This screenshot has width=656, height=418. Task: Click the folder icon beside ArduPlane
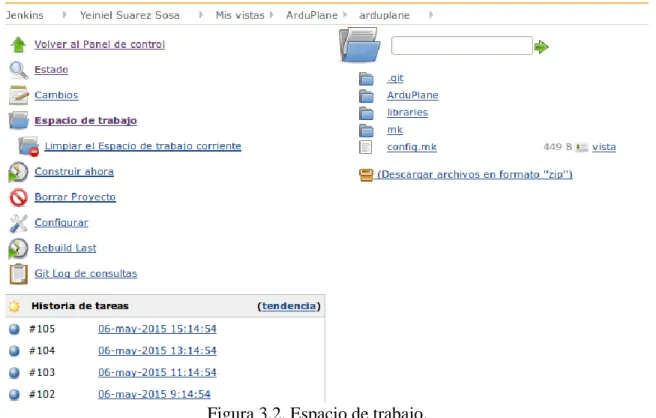click(366, 95)
